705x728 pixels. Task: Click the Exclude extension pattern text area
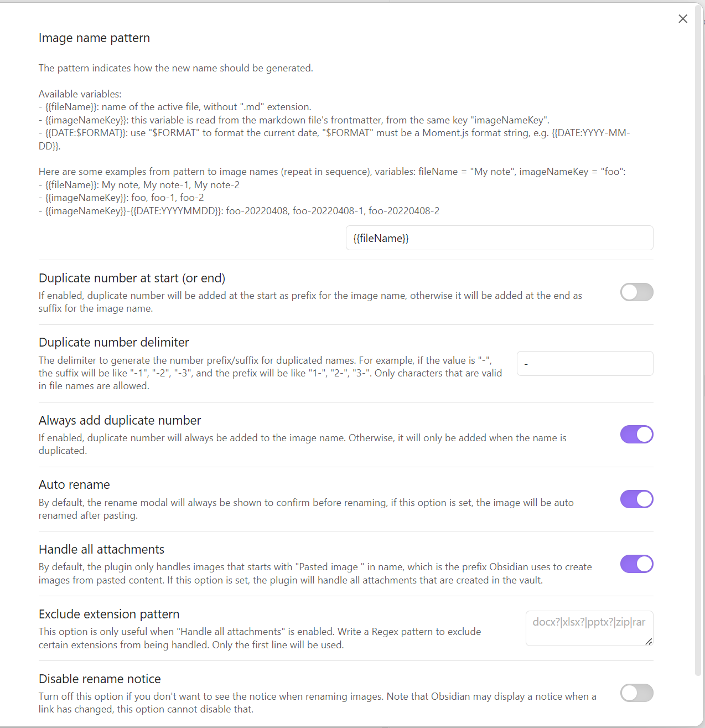point(589,628)
